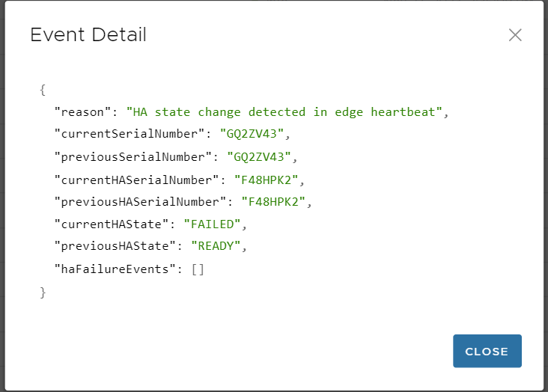Screen dimensions: 548x392
Task: Click the empty haFailureEvents array brackets
Action: coord(198,269)
